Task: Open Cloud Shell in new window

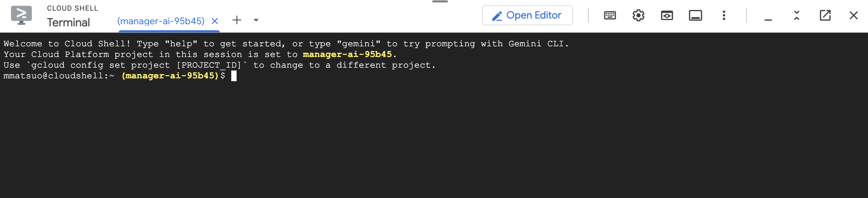Action: (825, 15)
